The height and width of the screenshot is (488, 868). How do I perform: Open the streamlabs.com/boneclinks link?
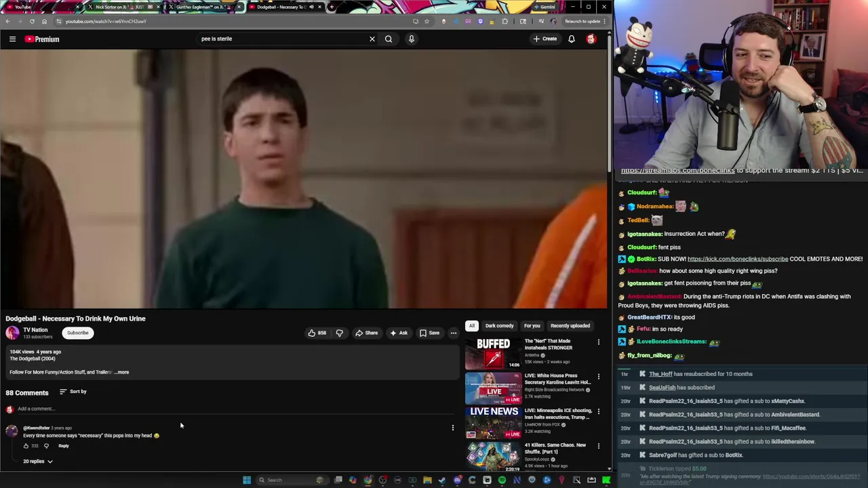(677, 171)
